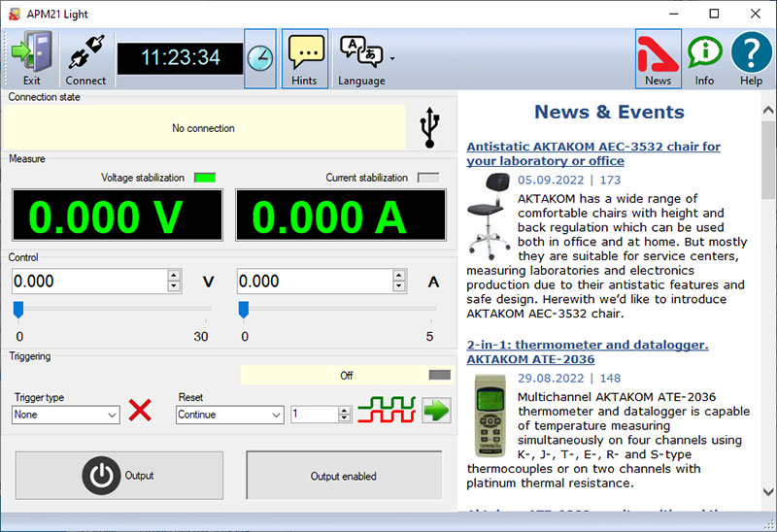Open the ATE-2036 thermometer datalogger article
The width and height of the screenshot is (777, 532).
point(588,351)
